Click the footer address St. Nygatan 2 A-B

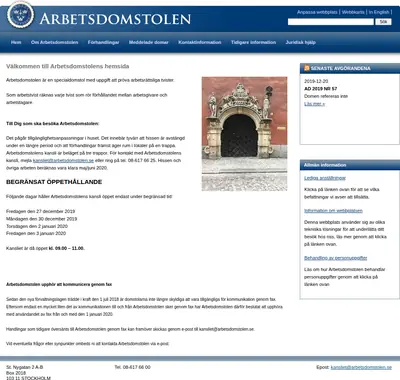pos(24,367)
